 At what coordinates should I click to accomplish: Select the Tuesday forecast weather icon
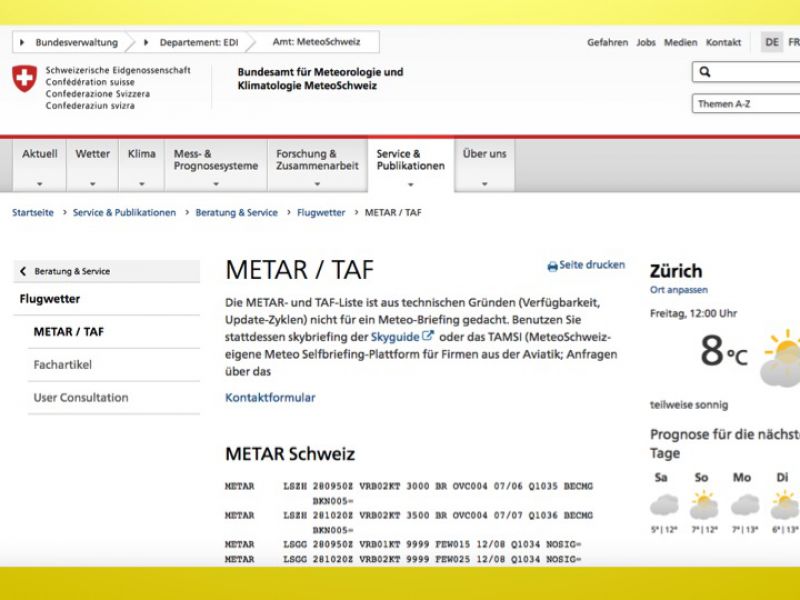tap(784, 505)
